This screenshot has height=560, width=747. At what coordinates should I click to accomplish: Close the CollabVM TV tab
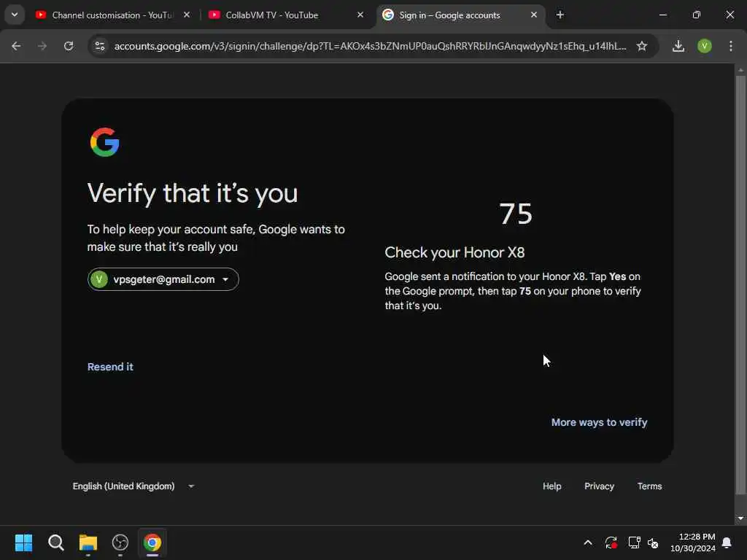[360, 15]
